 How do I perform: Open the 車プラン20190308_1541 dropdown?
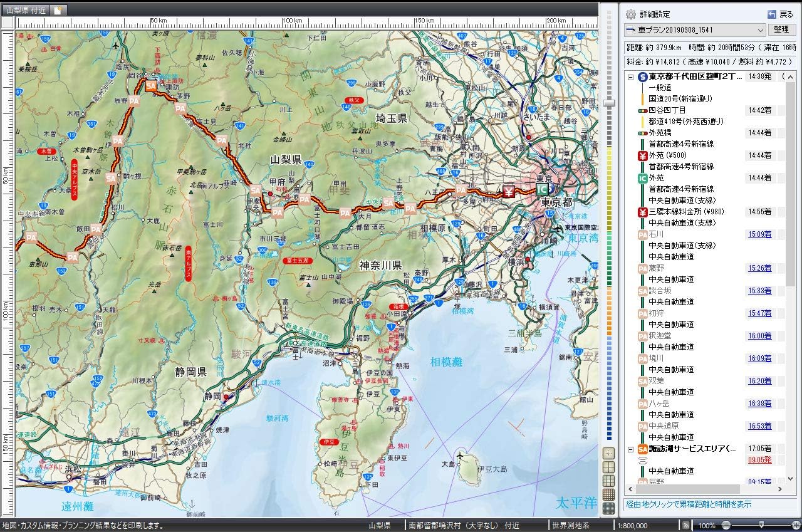[x=761, y=30]
